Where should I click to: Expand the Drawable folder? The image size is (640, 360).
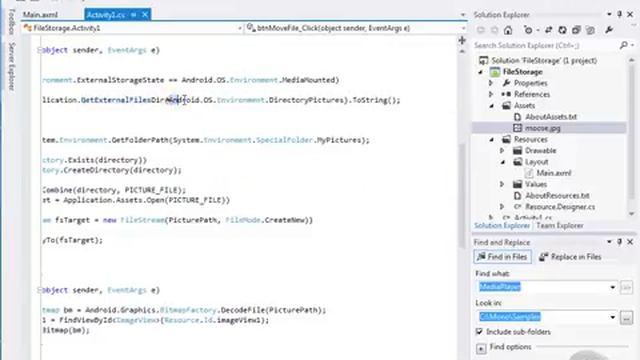coord(502,151)
